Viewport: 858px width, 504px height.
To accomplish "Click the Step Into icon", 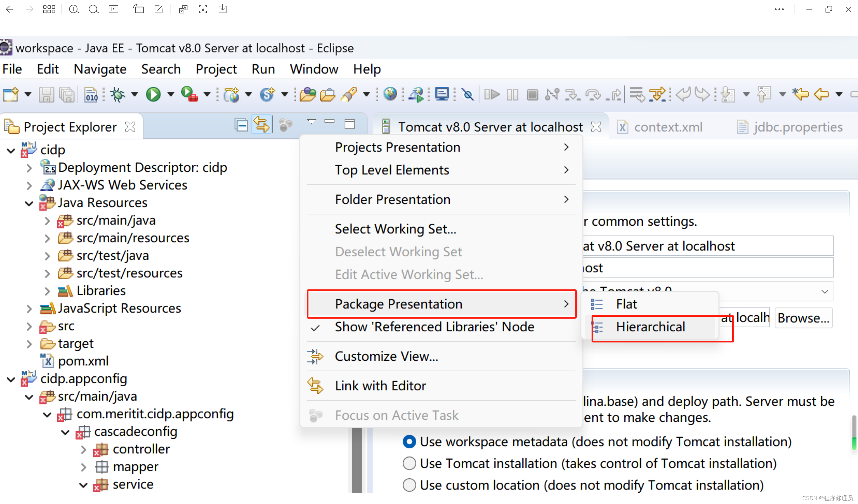I will (573, 95).
